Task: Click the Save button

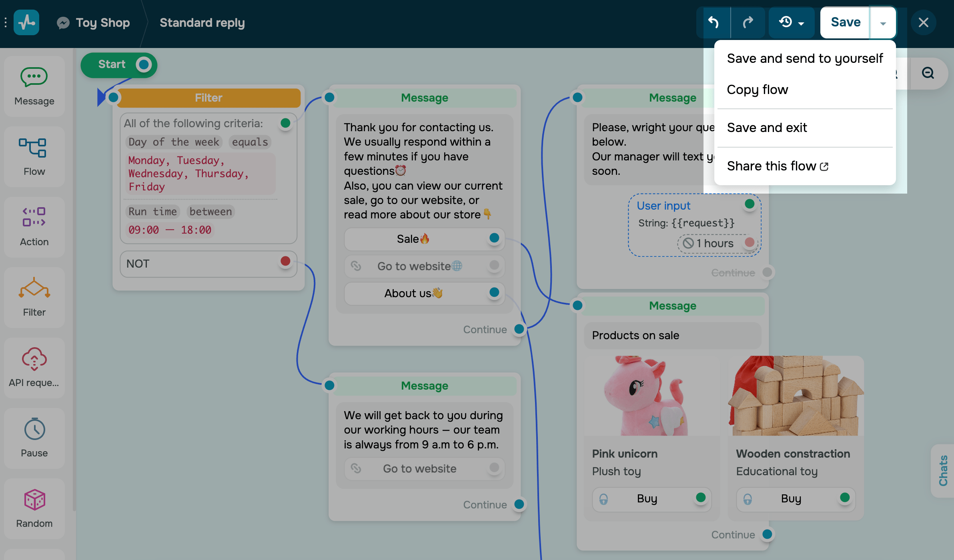Action: point(845,22)
